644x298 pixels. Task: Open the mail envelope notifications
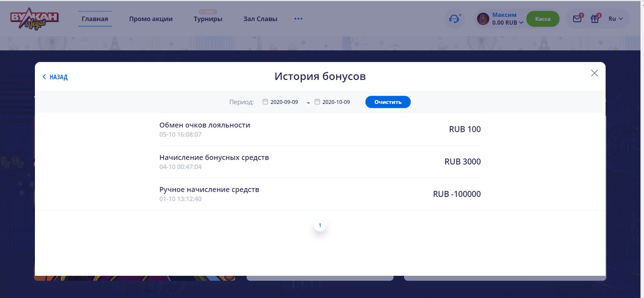(577, 19)
